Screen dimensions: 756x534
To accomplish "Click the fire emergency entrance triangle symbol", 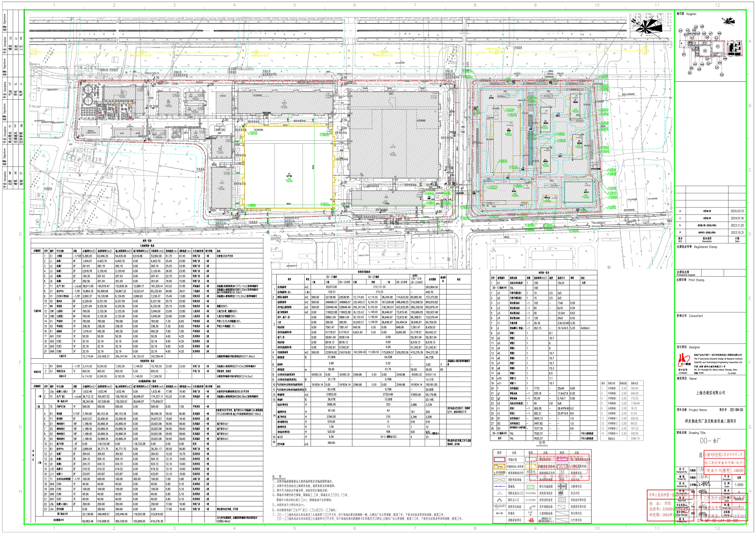I will (499, 493).
